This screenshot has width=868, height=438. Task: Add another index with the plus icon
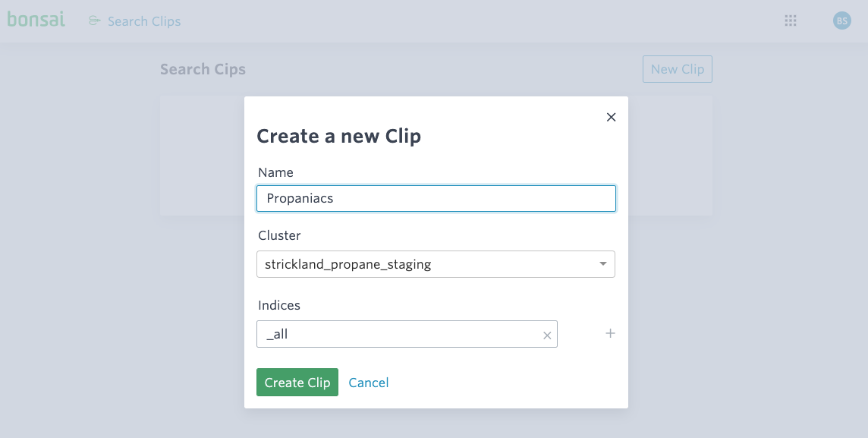coord(610,333)
